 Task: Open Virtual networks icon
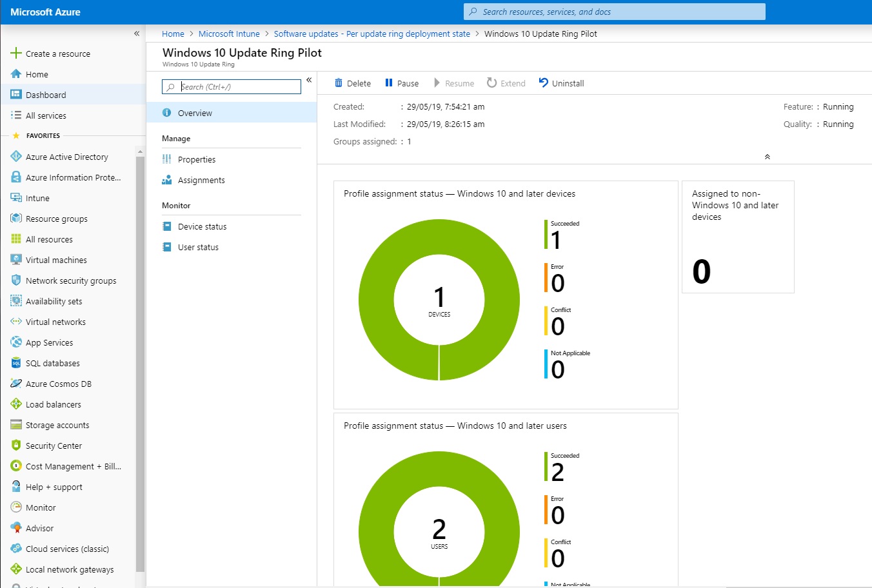pos(16,322)
